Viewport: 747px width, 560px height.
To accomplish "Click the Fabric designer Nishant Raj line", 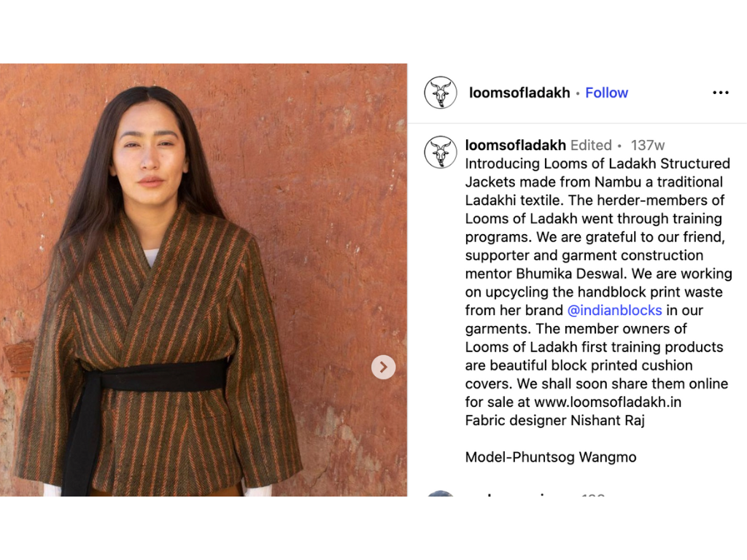I will (555, 421).
